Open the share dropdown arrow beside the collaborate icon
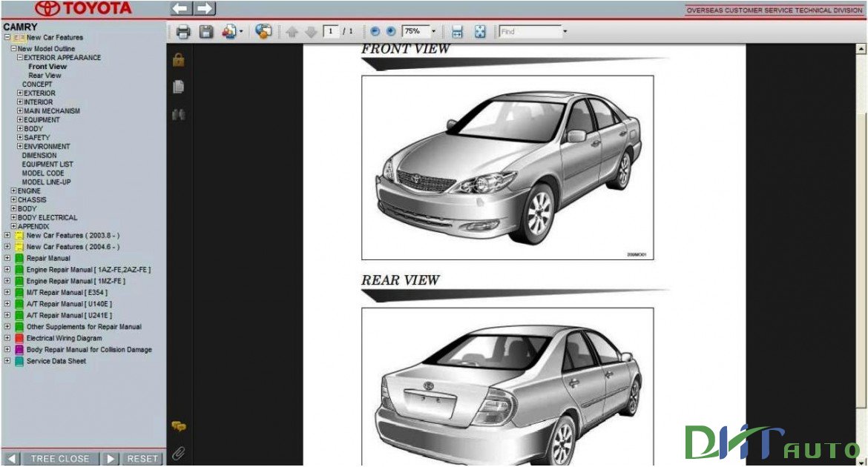Screen dimensions: 868x467 241,32
